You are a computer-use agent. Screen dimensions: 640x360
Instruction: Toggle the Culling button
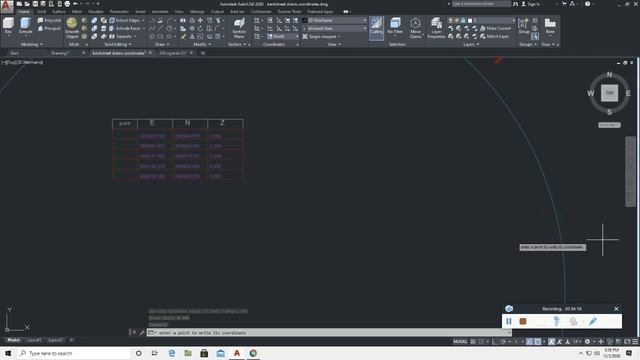click(376, 28)
